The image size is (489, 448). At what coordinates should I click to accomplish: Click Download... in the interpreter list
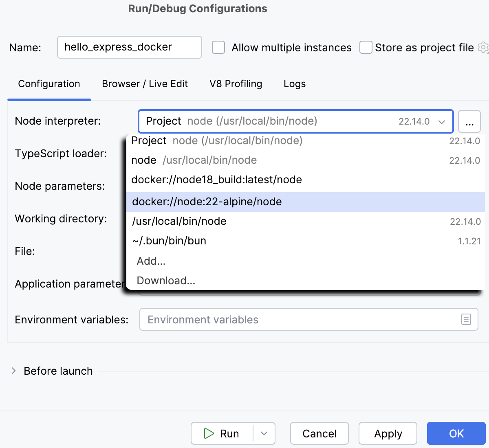click(166, 280)
